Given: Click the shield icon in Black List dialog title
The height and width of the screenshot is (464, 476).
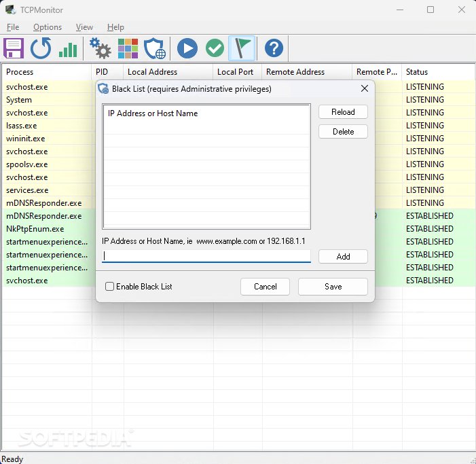Looking at the screenshot, I should 103,89.
